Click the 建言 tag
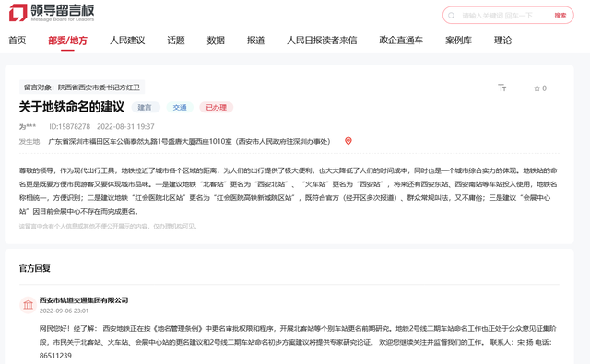 point(146,107)
